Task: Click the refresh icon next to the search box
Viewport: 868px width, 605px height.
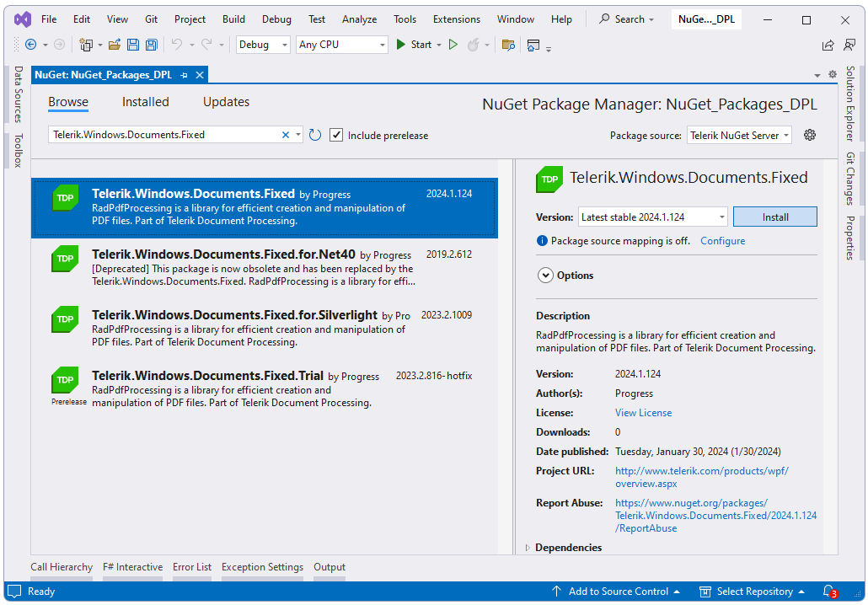Action: point(314,134)
